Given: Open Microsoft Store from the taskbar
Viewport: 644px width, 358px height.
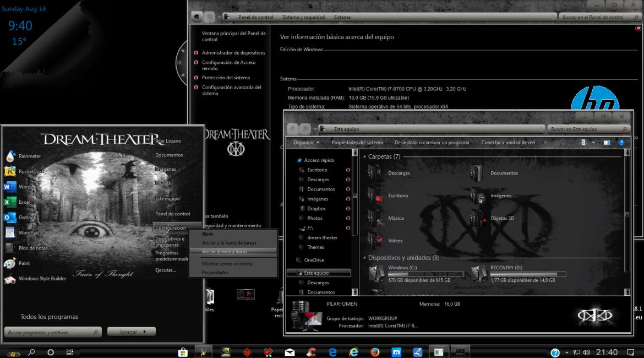Looking at the screenshot, I should pyautogui.click(x=183, y=352).
